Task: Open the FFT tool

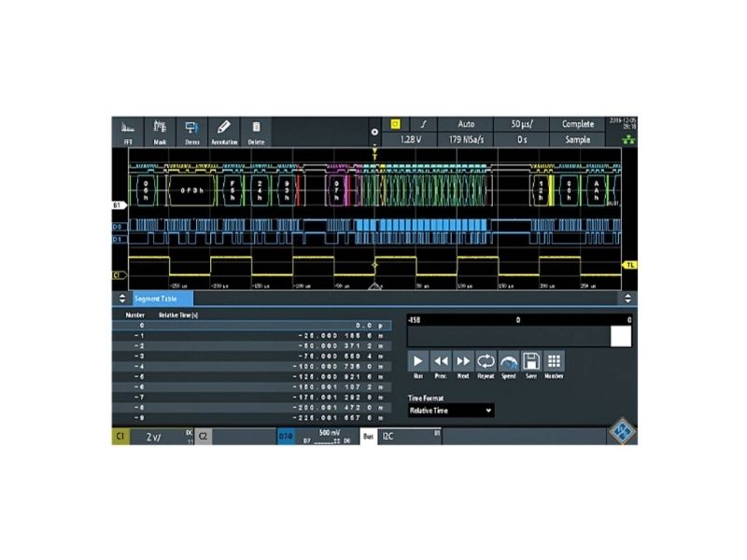Action: tap(128, 132)
